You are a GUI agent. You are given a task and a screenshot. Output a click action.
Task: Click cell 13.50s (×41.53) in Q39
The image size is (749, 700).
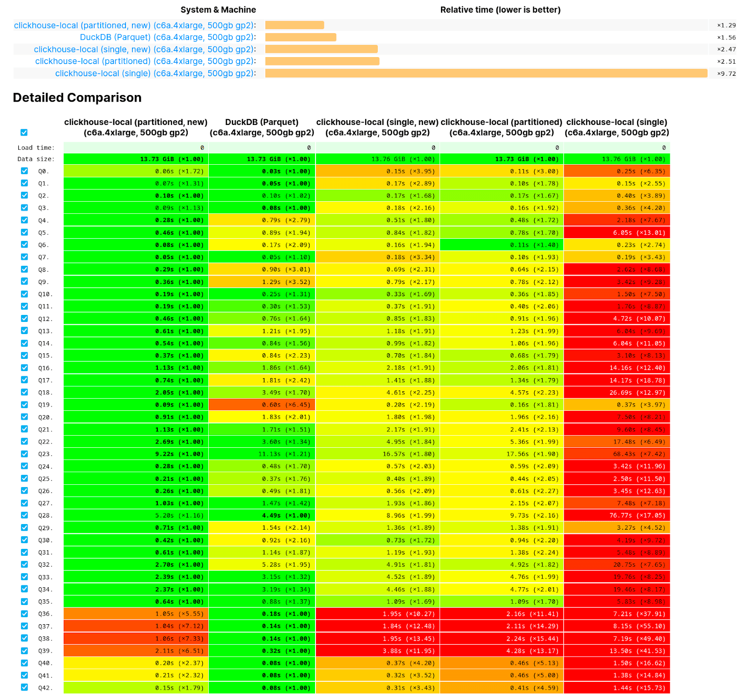point(617,650)
